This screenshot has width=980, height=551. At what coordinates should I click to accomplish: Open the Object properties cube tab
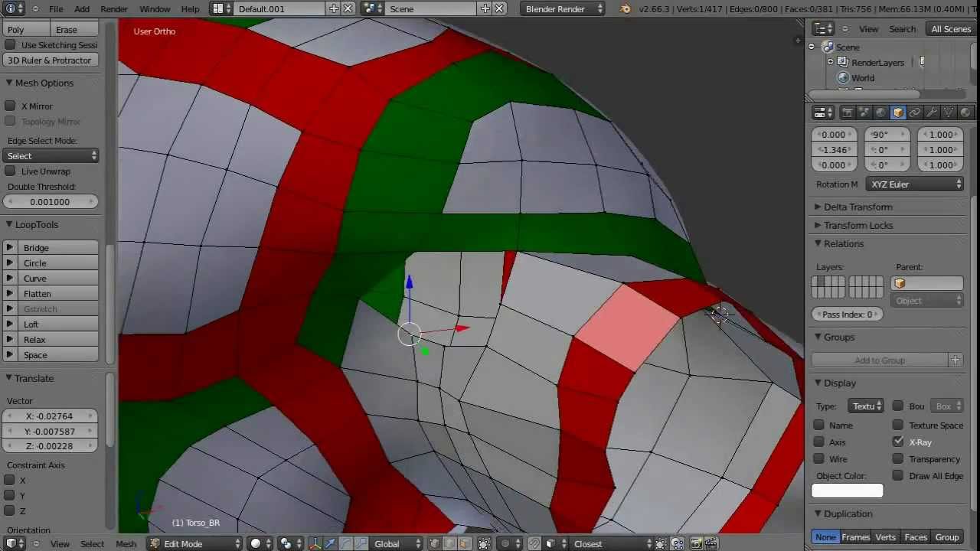[898, 112]
